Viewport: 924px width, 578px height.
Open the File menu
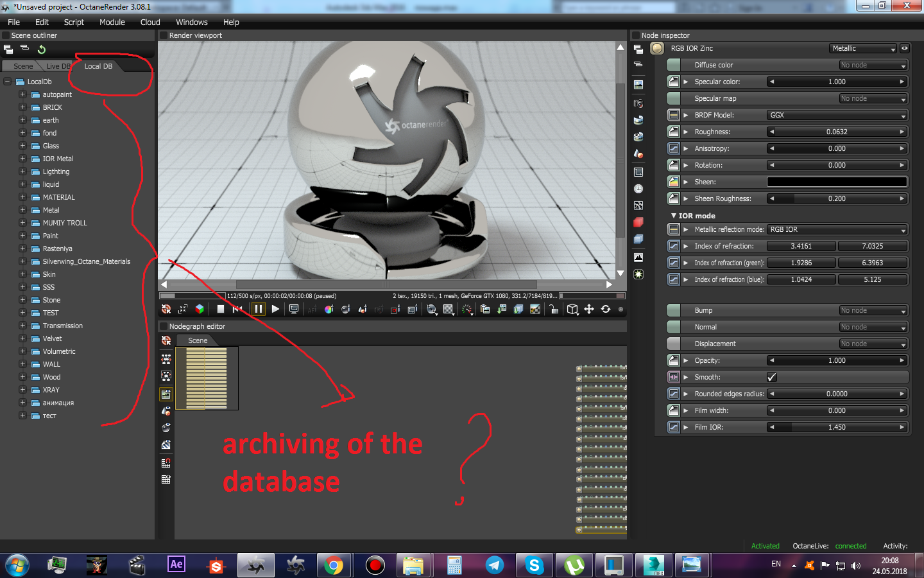[x=13, y=22]
